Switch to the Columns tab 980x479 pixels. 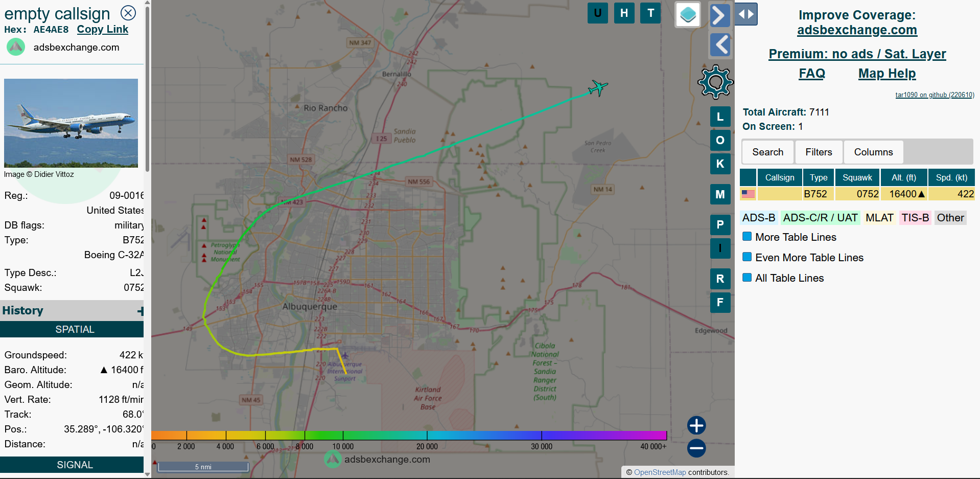point(873,152)
